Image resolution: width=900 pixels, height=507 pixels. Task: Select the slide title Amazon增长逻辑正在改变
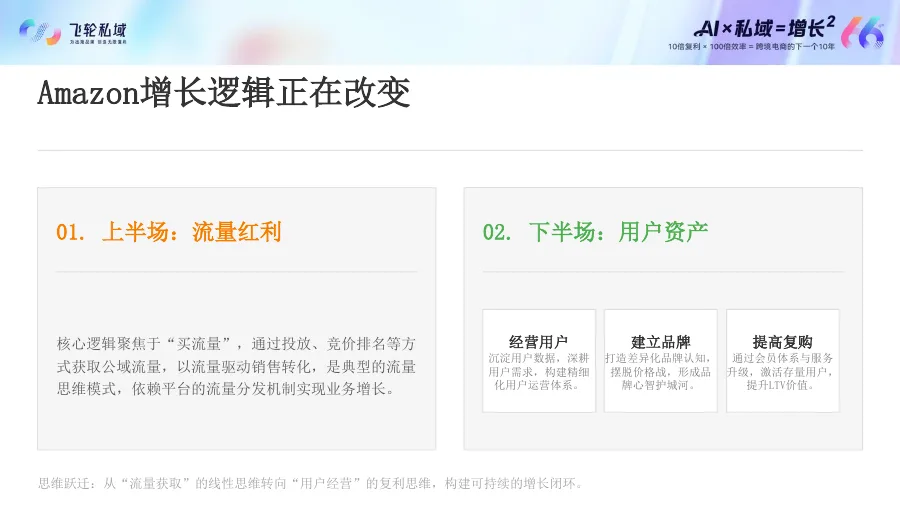pyautogui.click(x=224, y=92)
